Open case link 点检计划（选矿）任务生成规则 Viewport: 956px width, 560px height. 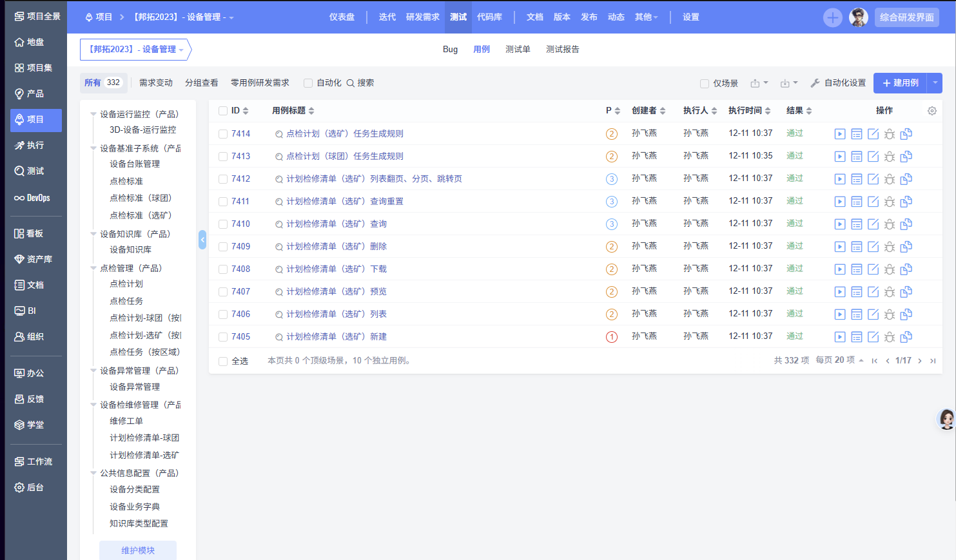point(345,134)
